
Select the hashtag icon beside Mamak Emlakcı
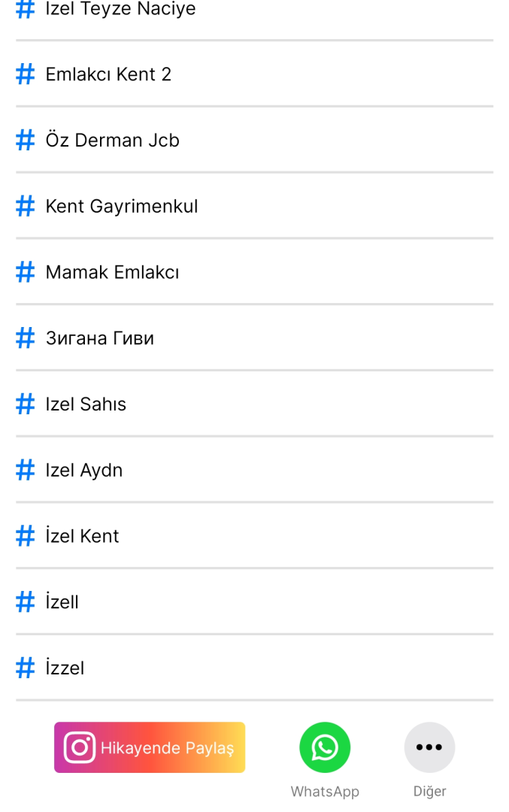pos(26,272)
